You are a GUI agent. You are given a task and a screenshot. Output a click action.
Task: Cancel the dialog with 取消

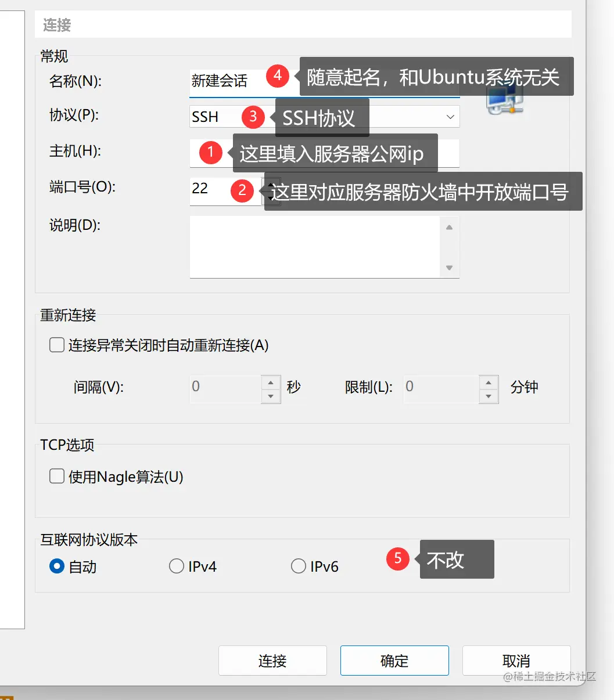516,661
